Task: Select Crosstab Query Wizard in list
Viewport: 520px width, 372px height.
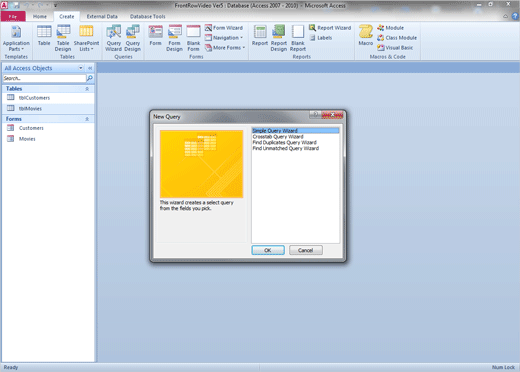Action: [x=278, y=137]
